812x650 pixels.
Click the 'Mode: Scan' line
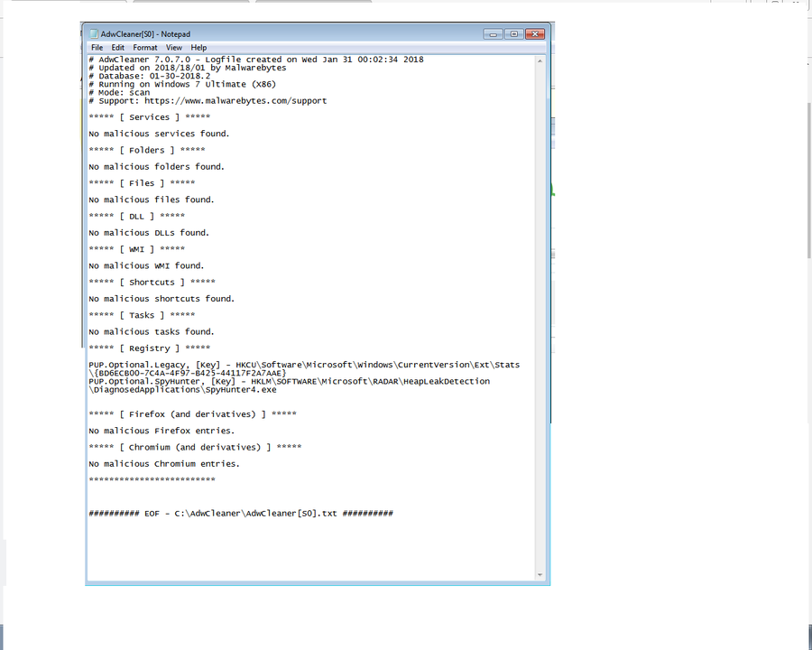[119, 93]
